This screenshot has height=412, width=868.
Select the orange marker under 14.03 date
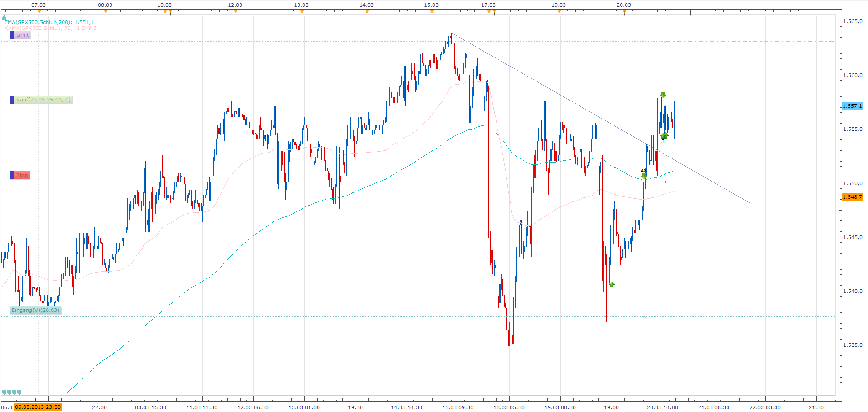(367, 12)
